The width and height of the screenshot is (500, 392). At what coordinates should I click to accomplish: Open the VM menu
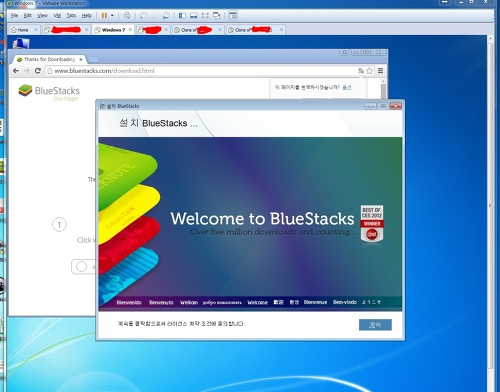(x=57, y=16)
